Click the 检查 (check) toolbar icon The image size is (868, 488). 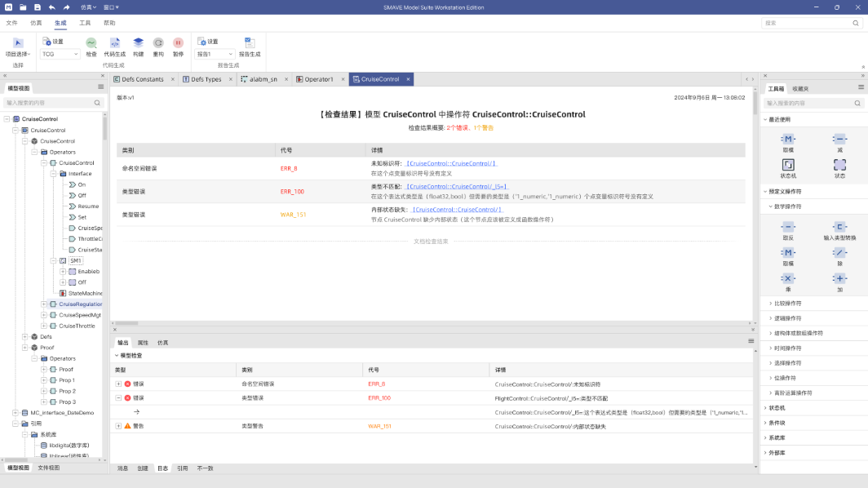91,42
